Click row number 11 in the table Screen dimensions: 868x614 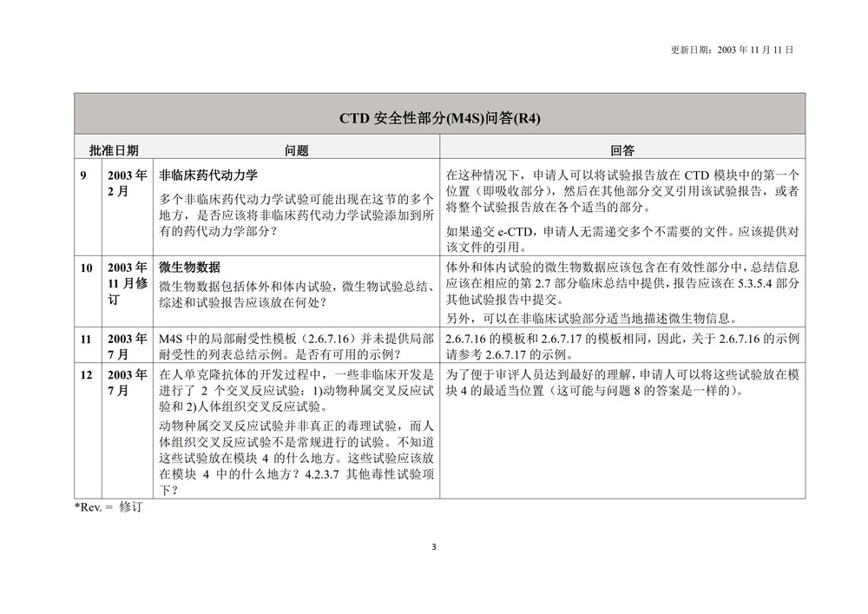[x=86, y=339]
